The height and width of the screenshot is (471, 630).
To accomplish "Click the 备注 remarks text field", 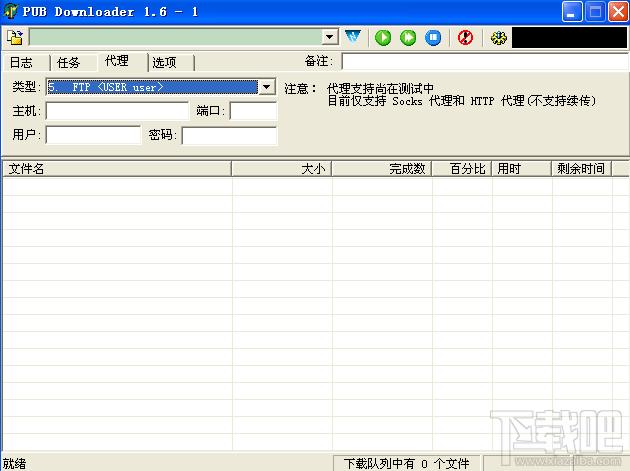I will coord(483,62).
